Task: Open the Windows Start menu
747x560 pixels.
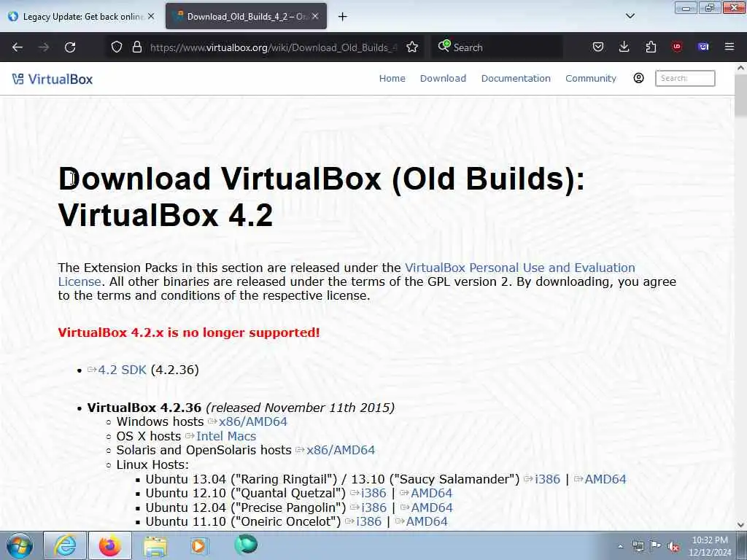Action: tap(20, 545)
